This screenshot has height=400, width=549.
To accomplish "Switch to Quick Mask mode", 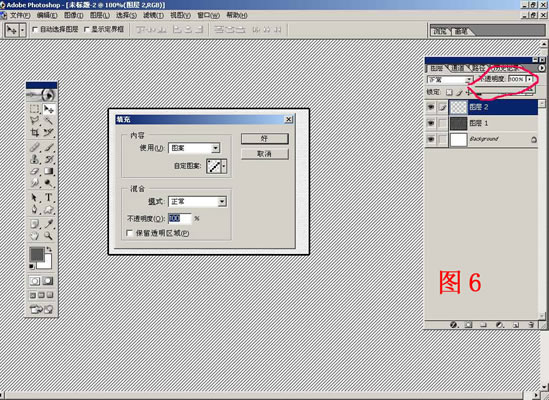I will pyautogui.click(x=48, y=281).
